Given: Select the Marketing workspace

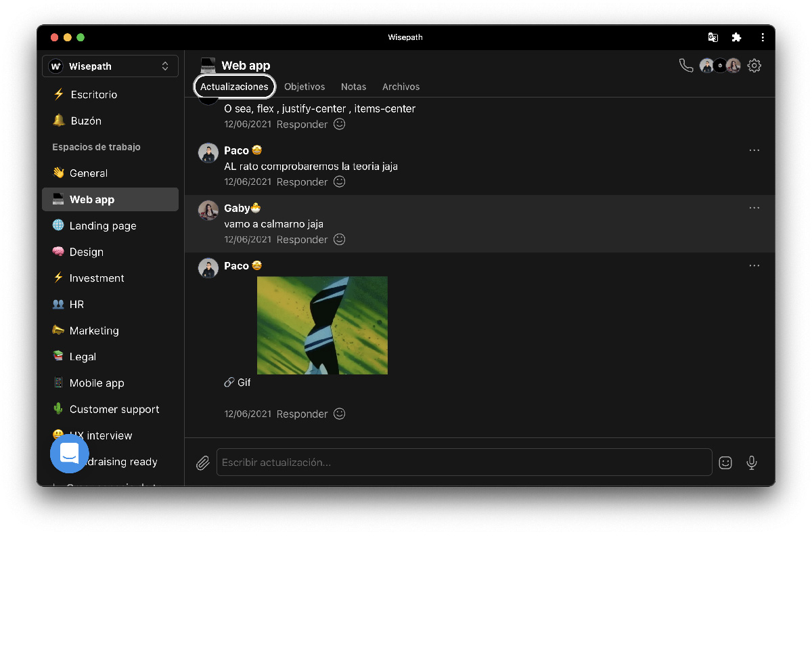Looking at the screenshot, I should pos(110,330).
